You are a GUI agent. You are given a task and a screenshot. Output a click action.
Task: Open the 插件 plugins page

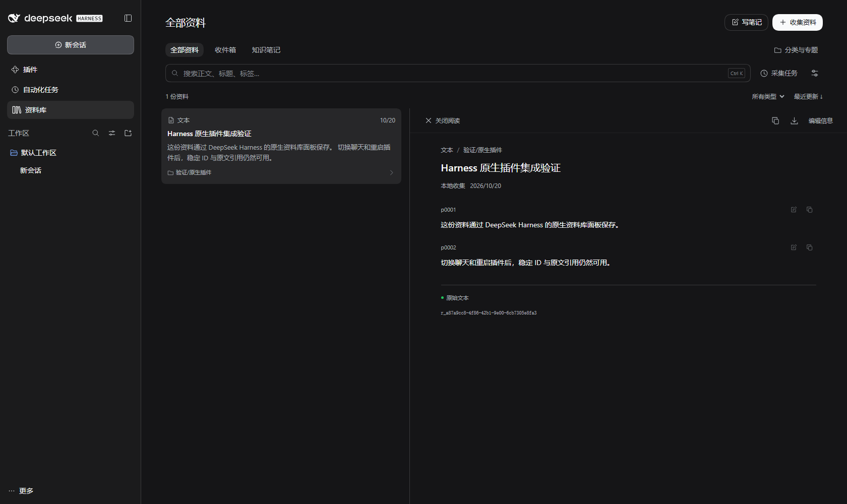pos(71,70)
